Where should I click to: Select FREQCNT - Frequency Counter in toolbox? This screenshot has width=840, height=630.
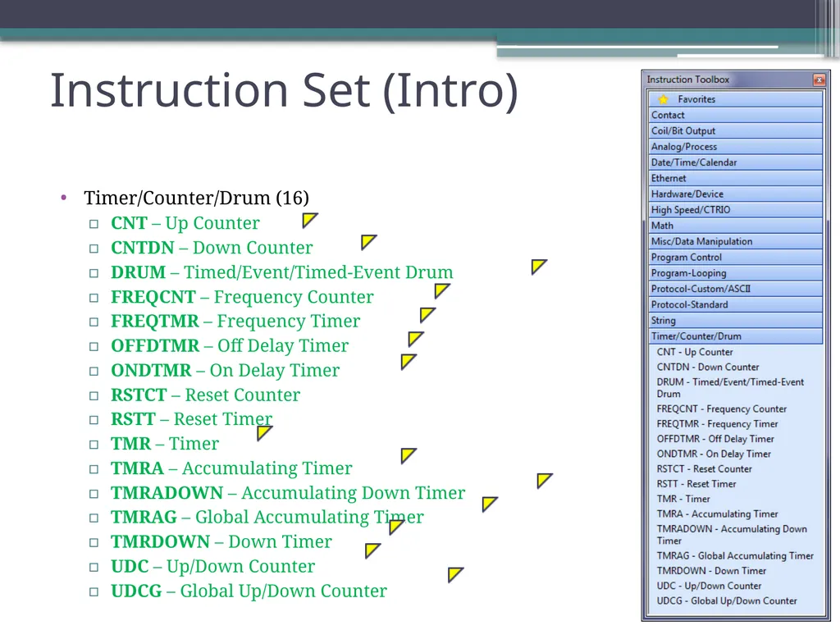[722, 409]
